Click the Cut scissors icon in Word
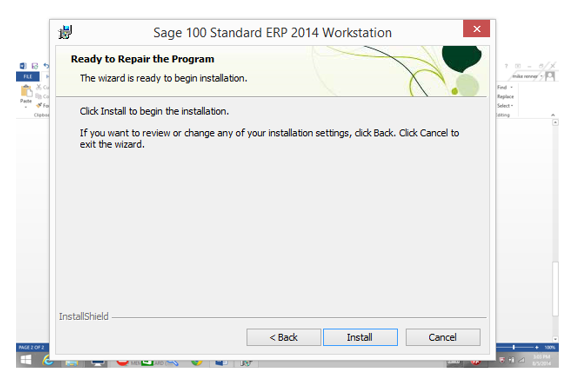Screen dimensions: 565x377 pyautogui.click(x=39, y=87)
